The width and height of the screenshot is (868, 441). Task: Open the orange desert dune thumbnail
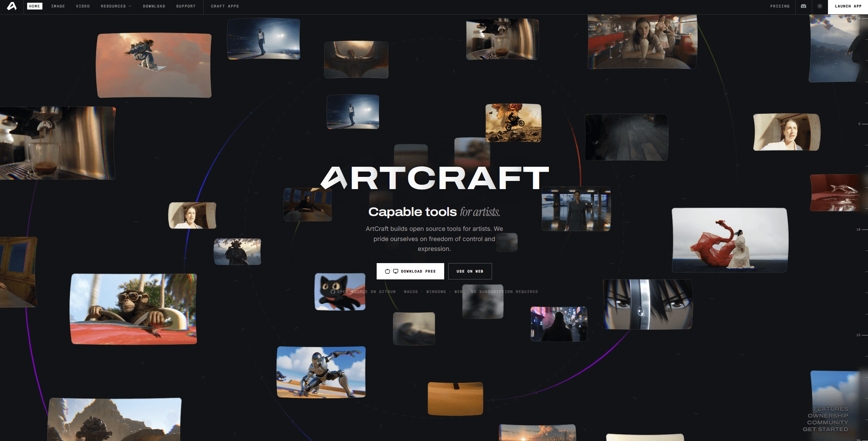[x=455, y=399]
